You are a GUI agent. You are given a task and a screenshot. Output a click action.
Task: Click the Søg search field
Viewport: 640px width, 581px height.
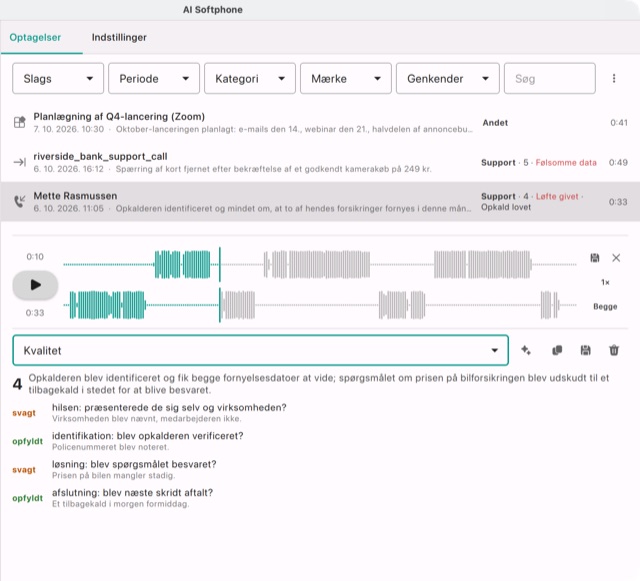pos(549,78)
